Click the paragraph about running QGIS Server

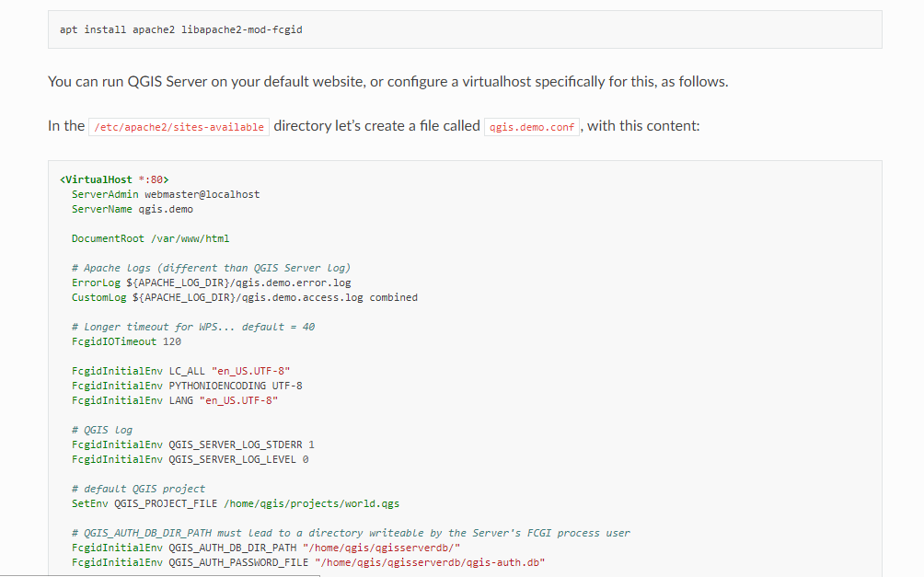pos(387,81)
